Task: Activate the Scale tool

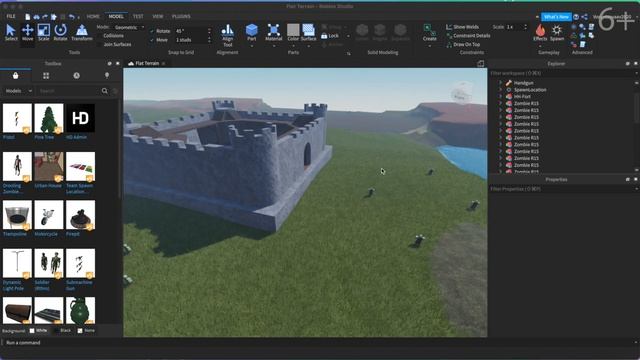Action: pos(44,33)
